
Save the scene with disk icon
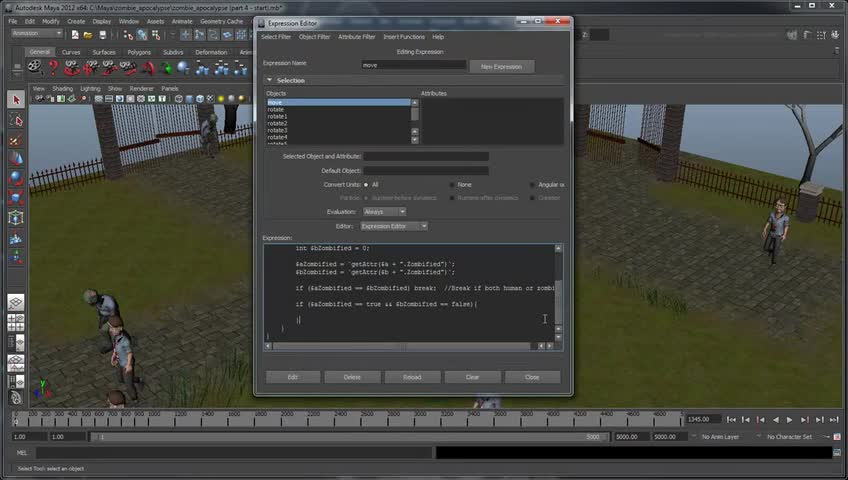pyautogui.click(x=102, y=35)
